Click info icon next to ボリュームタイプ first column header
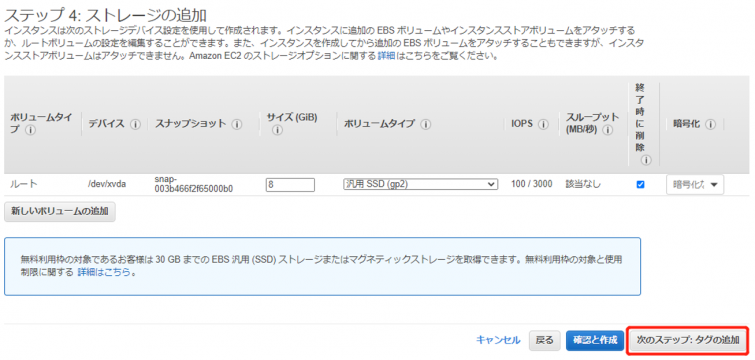Image resolution: width=755 pixels, height=360 pixels. tap(30, 130)
